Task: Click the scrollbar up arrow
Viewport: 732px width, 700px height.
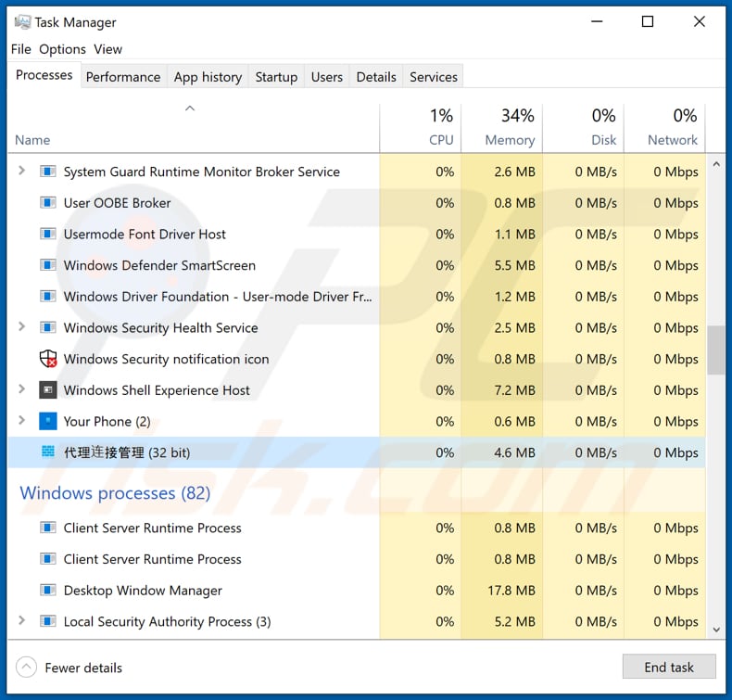Action: click(716, 164)
